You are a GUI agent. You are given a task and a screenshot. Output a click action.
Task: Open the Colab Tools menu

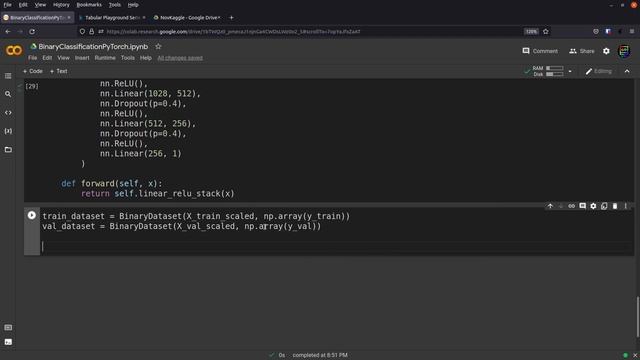pos(128,58)
